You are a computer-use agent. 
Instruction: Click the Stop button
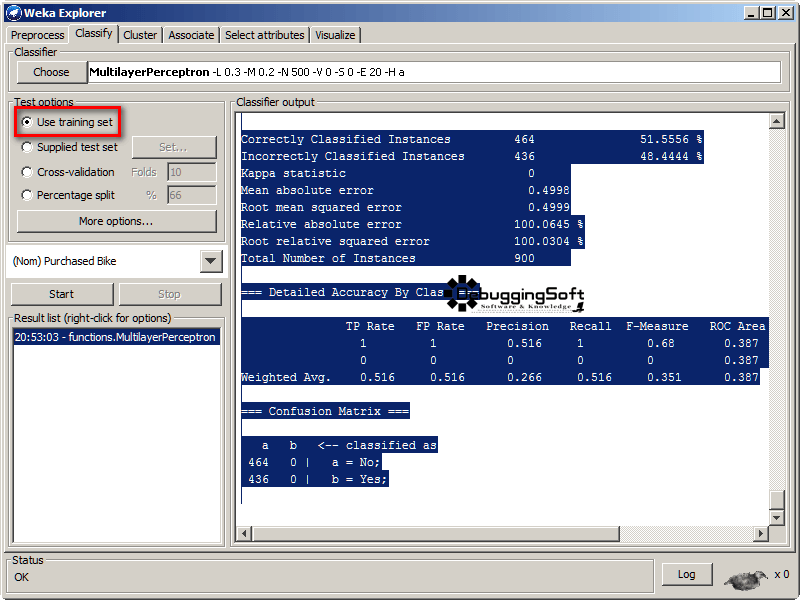click(170, 294)
